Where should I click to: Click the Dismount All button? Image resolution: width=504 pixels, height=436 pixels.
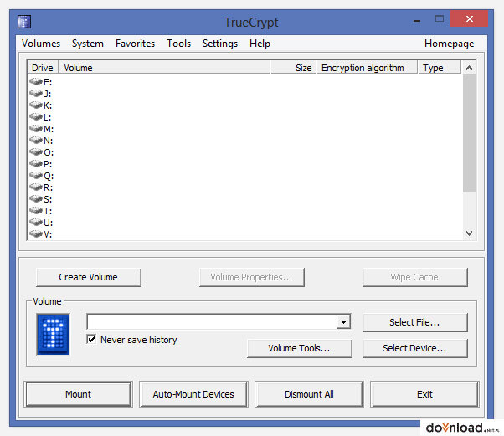pyautogui.click(x=309, y=394)
